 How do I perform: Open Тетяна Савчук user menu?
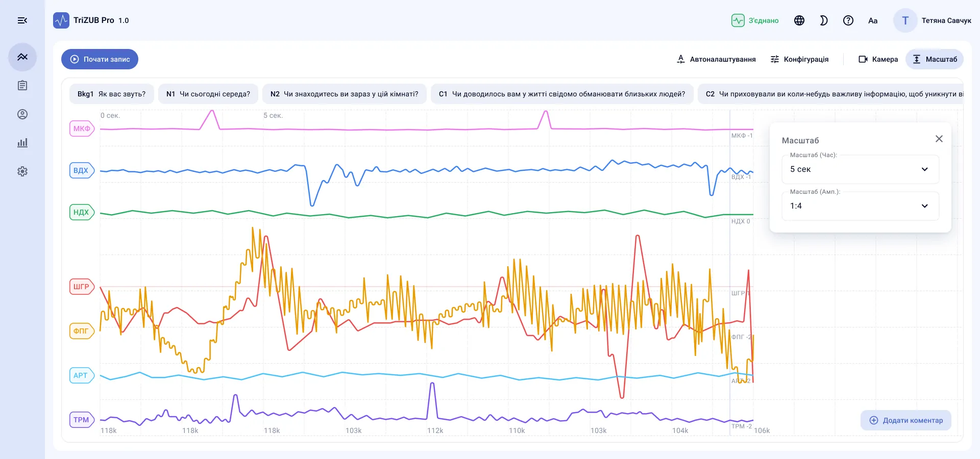933,20
